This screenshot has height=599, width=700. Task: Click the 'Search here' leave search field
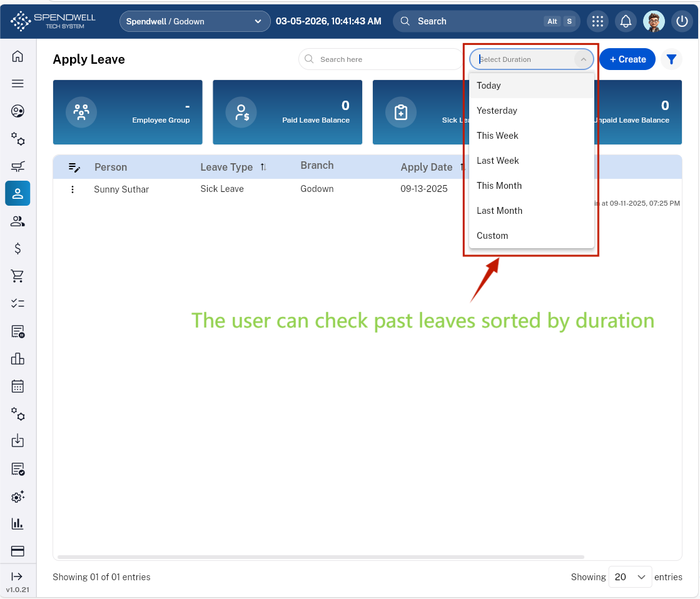pos(380,59)
